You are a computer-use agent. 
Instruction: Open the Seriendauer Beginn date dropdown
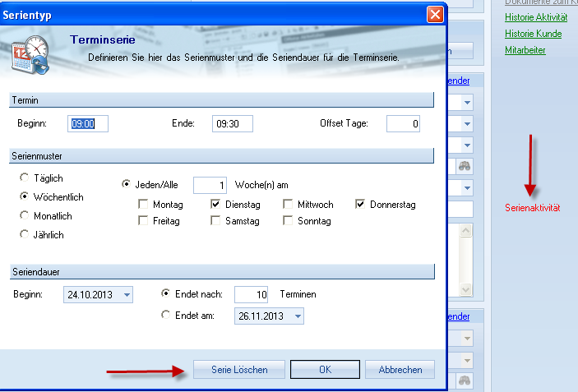[126, 295]
